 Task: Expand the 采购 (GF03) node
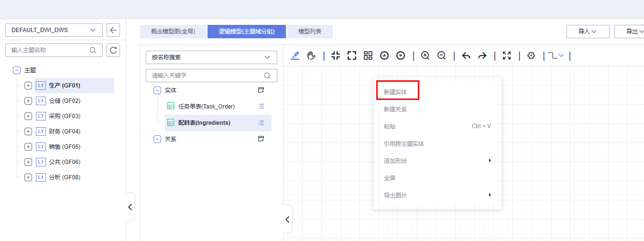click(28, 116)
